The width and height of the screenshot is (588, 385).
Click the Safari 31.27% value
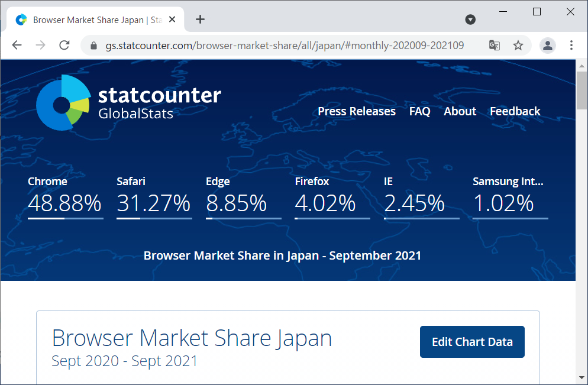pos(153,203)
